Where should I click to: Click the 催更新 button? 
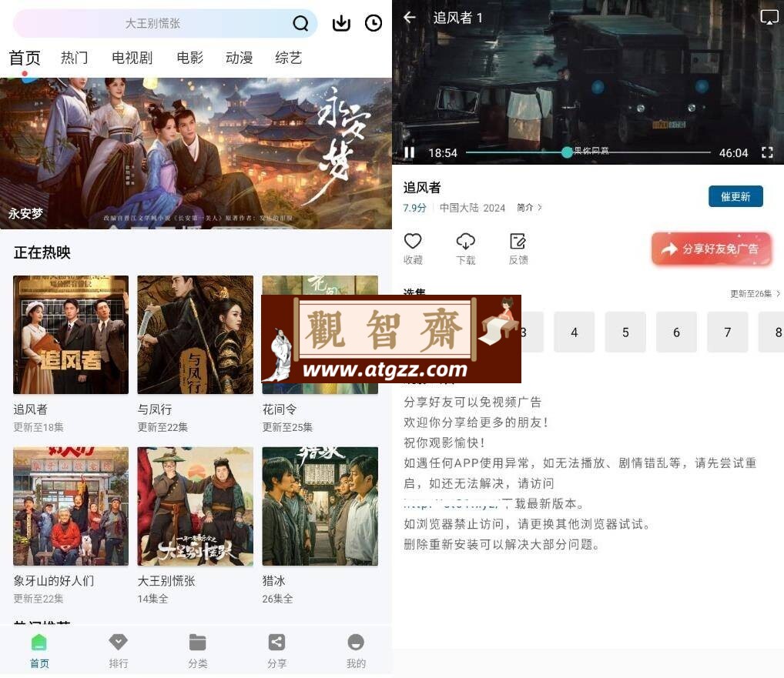coord(735,196)
